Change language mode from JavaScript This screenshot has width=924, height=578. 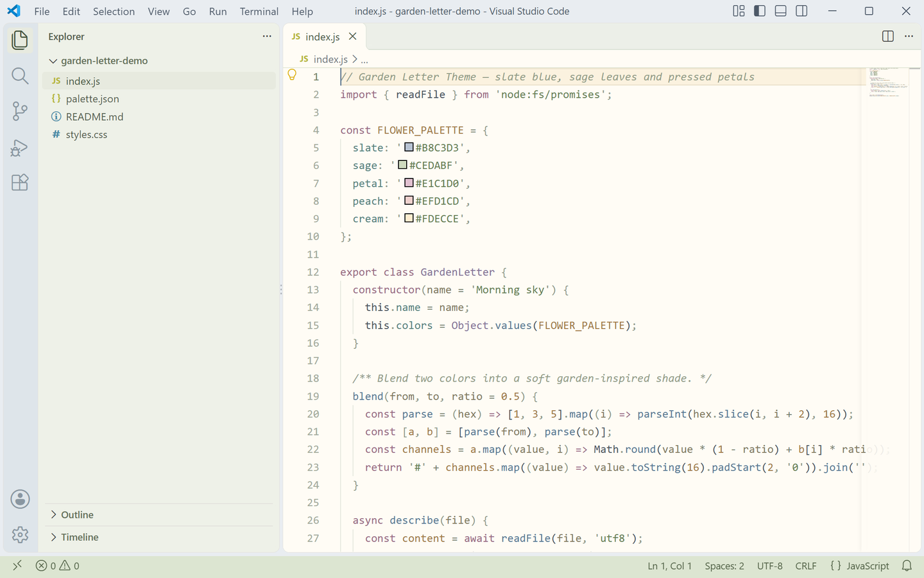(x=860, y=566)
